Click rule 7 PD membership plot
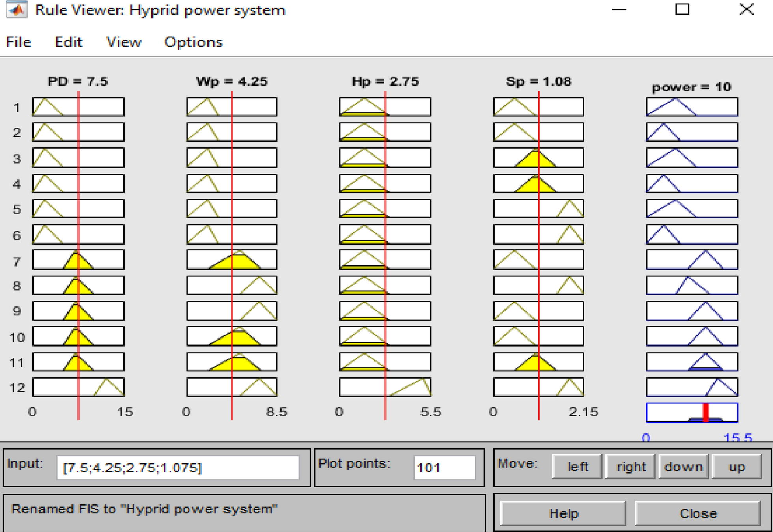This screenshot has height=532, width=773. tap(78, 260)
